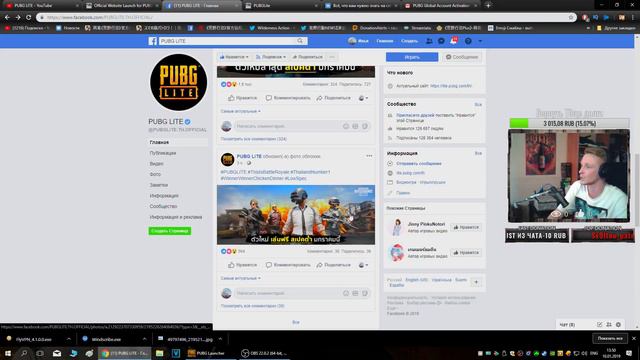Click 'Комментировать' on the first post
Image resolution: width=640 pixels, height=360 pixels.
point(288,98)
